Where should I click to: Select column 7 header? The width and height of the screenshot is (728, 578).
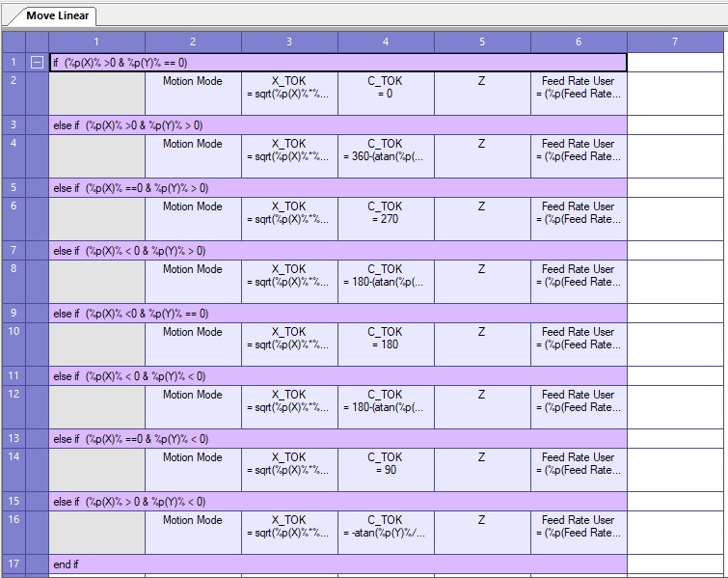click(675, 41)
